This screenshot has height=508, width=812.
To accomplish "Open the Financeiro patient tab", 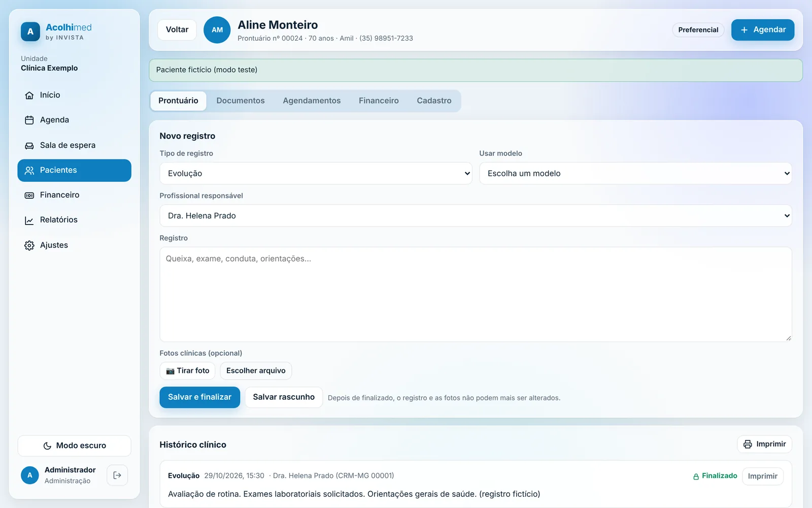I will click(379, 101).
